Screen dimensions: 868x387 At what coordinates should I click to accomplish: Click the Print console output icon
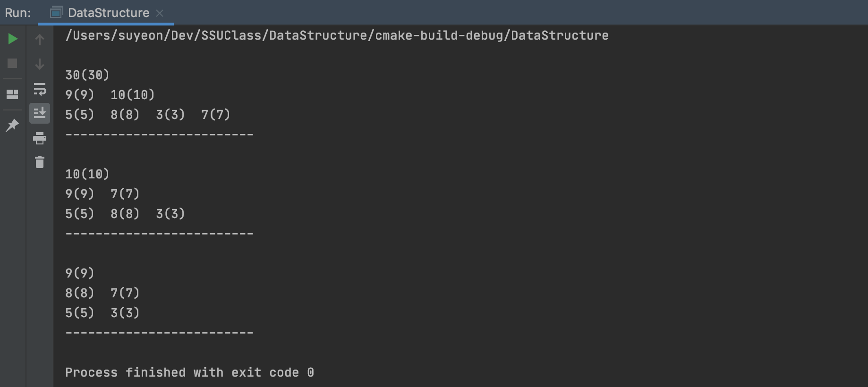[x=40, y=138]
